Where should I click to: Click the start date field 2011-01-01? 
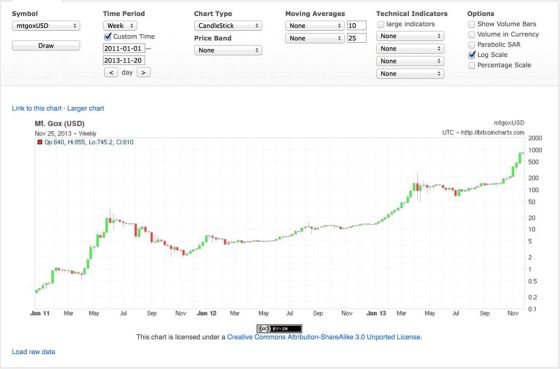point(124,48)
